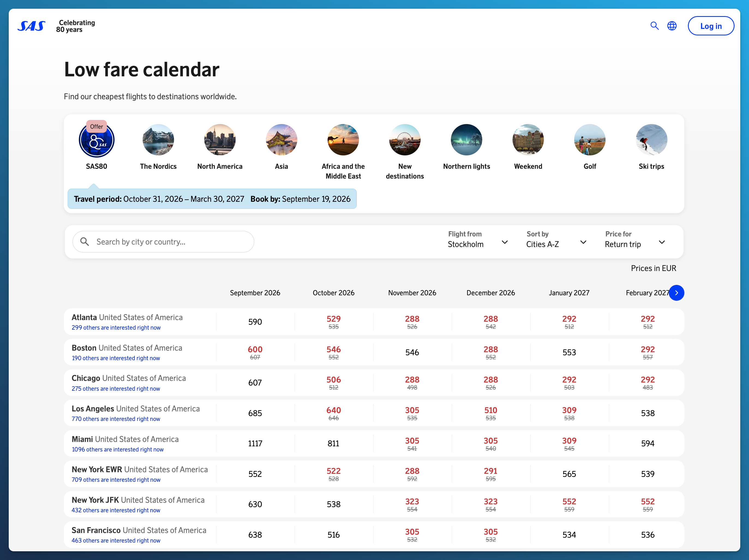
Task: Click the Offer badge on SAS80
Action: coord(97,127)
